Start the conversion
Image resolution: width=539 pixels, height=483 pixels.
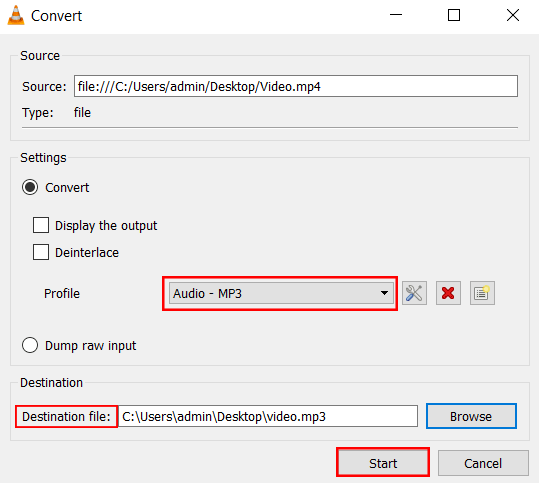tap(383, 463)
